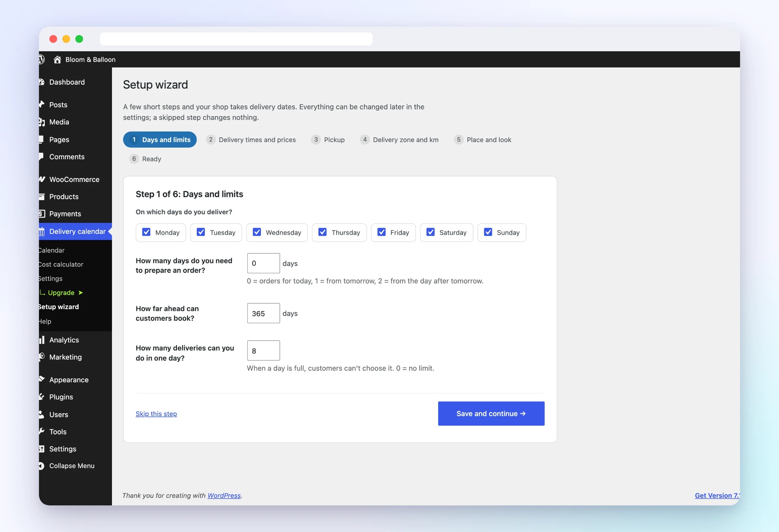This screenshot has height=532, width=779.
Task: Open the WordPress link in the footer
Action: tap(224, 495)
